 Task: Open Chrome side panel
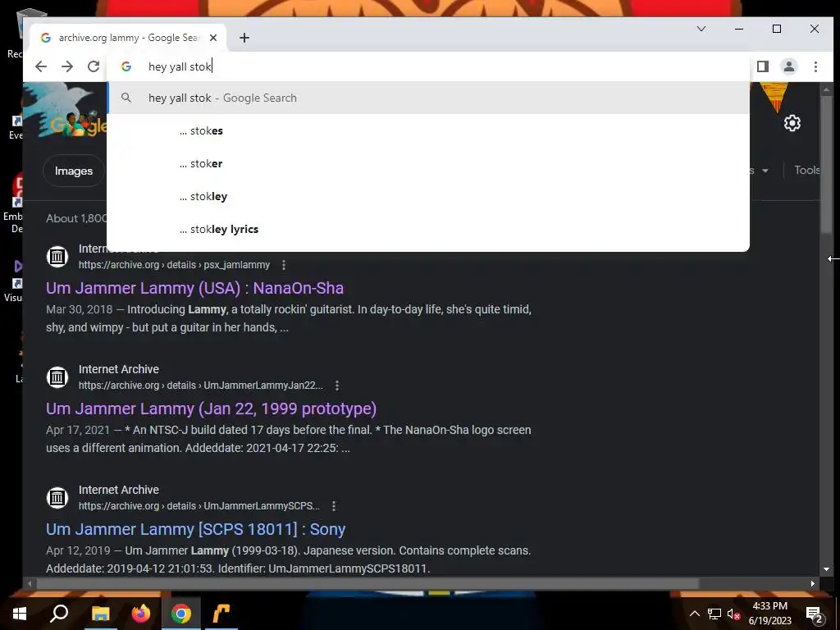point(763,66)
